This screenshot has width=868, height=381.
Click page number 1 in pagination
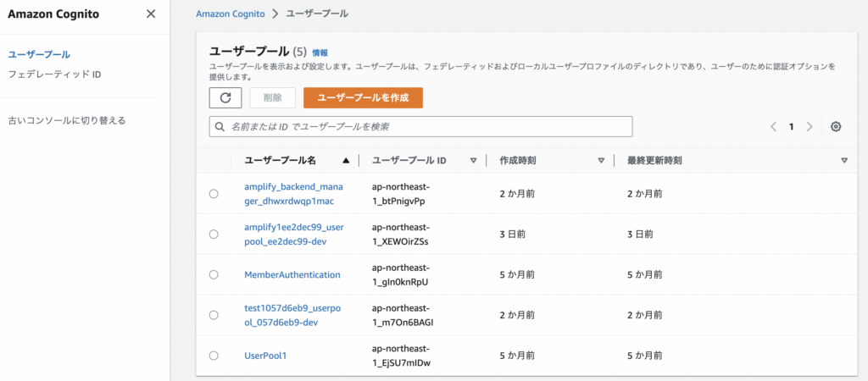791,127
